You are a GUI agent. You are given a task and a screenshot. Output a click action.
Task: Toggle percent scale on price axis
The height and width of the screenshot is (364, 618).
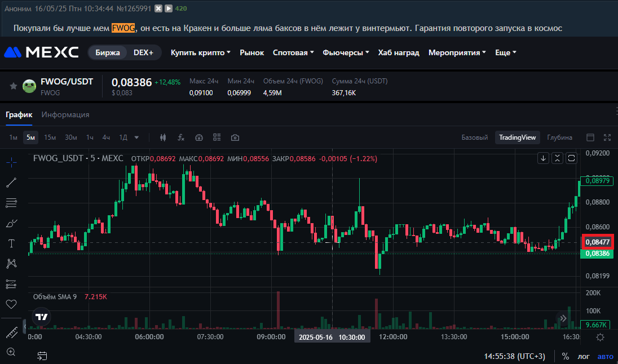click(565, 356)
